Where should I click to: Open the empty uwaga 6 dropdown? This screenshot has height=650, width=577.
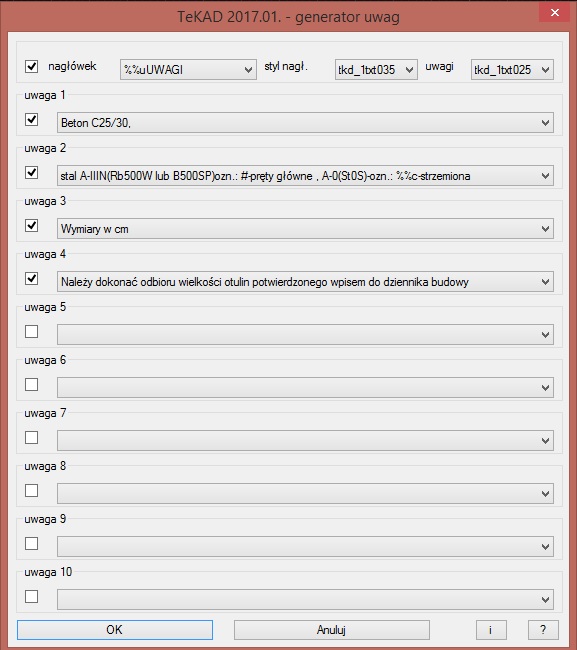pyautogui.click(x=305, y=388)
